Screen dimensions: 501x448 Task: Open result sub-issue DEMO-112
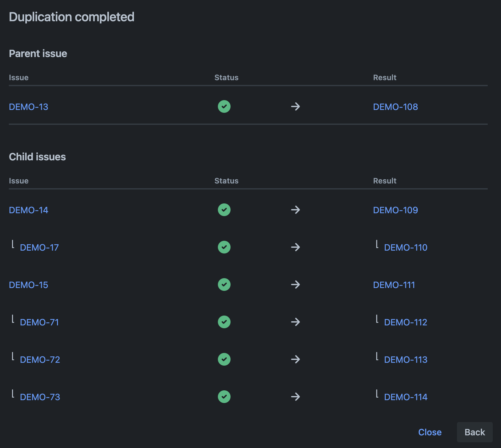click(x=405, y=323)
